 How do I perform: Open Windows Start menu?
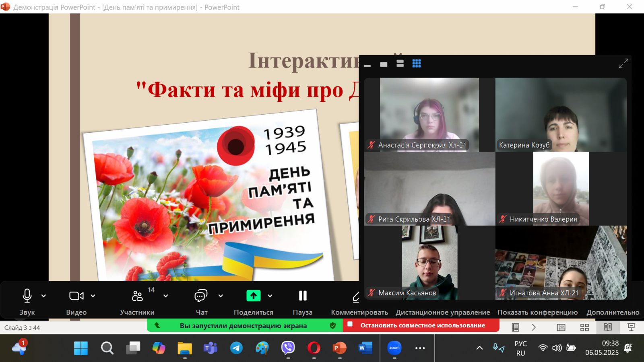[81, 348]
